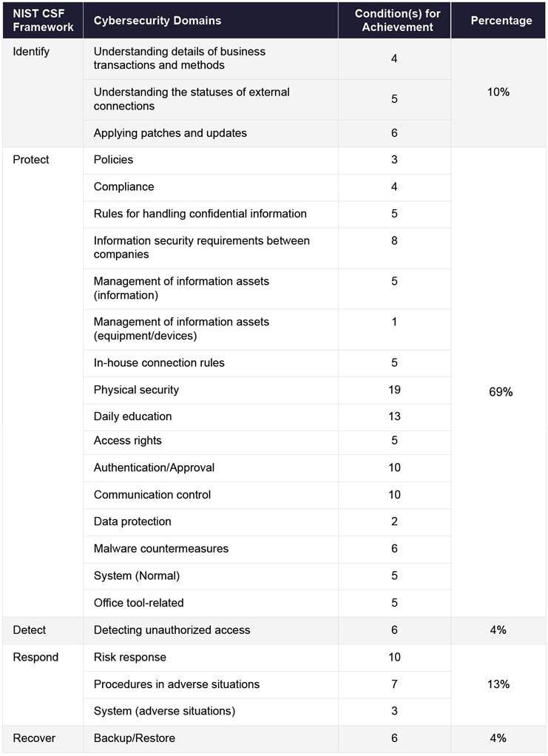Select the Malware countermeasures row
Viewport: 548px width, 756px height.
[x=160, y=549]
